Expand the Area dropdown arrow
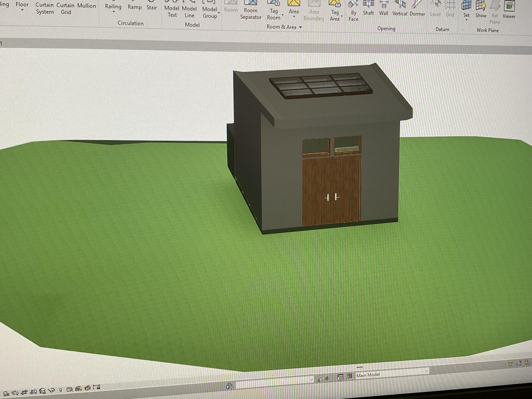This screenshot has height=399, width=532. (294, 17)
